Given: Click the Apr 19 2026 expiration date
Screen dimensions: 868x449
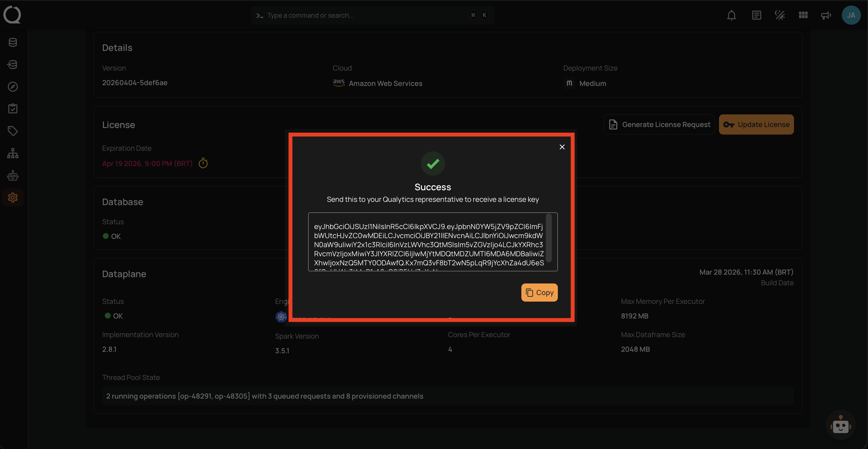Looking at the screenshot, I should (x=147, y=164).
